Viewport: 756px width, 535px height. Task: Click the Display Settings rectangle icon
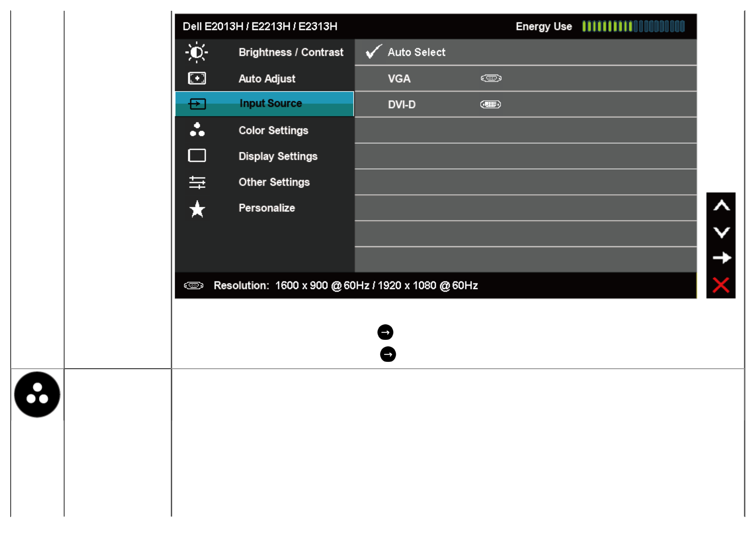(x=197, y=156)
